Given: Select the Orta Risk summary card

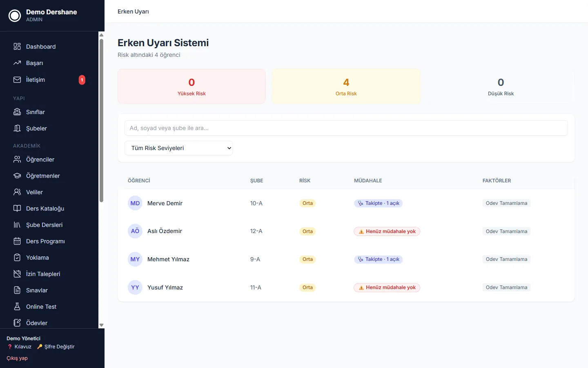Looking at the screenshot, I should click(x=346, y=86).
